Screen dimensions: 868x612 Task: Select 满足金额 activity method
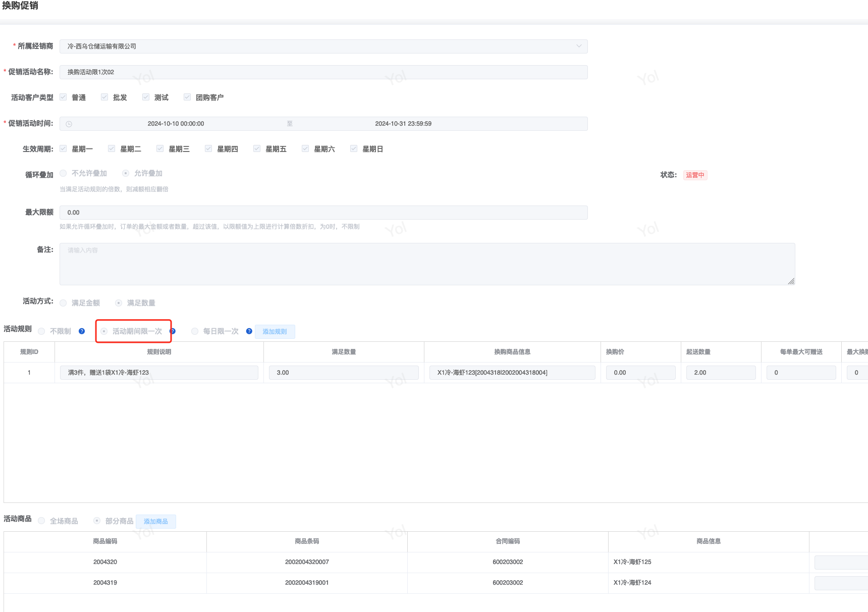click(x=64, y=303)
